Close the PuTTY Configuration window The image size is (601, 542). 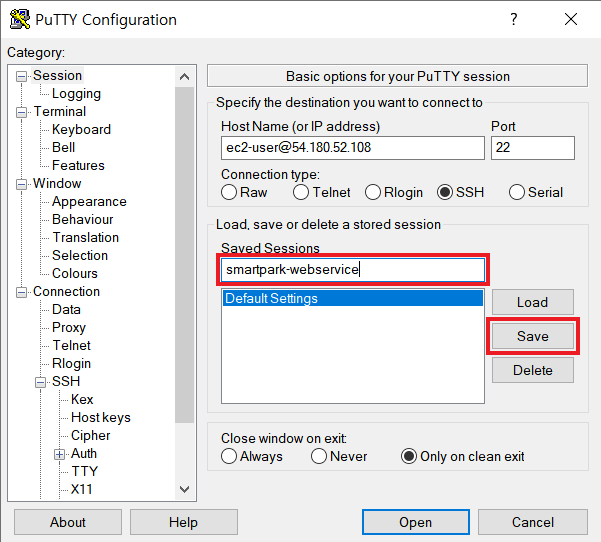571,19
